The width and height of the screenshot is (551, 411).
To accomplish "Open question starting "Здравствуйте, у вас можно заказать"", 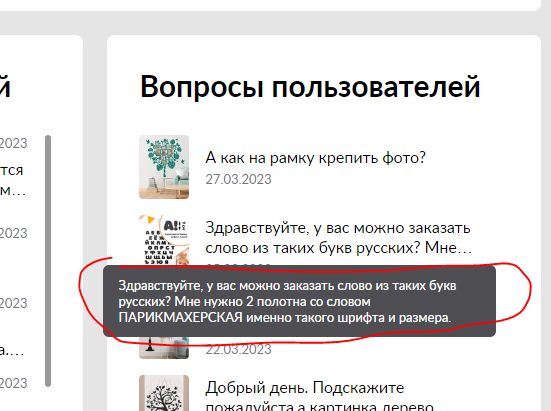I will pyautogui.click(x=338, y=238).
